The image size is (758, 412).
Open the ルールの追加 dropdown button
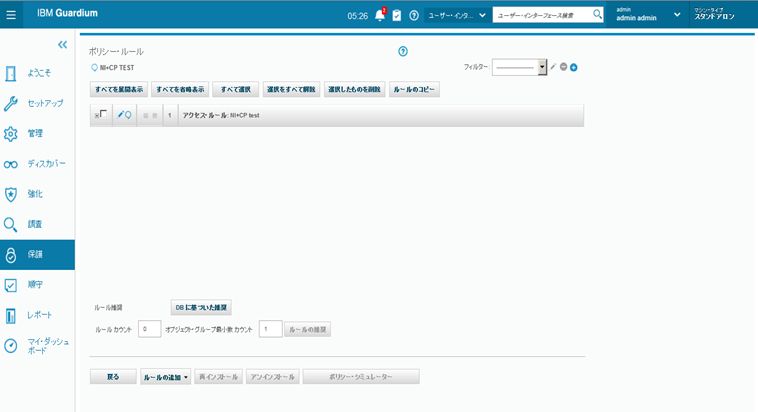coord(165,377)
